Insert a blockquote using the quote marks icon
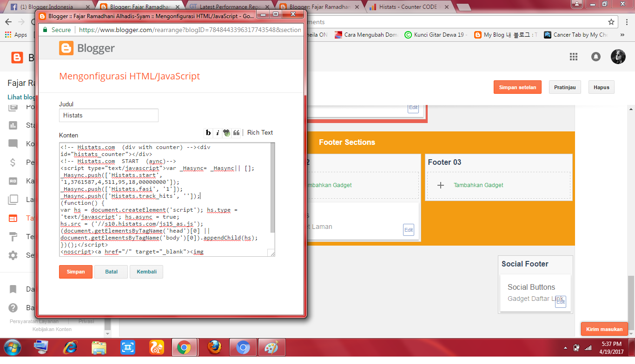Screen dimensions: 635x364 coord(236,133)
